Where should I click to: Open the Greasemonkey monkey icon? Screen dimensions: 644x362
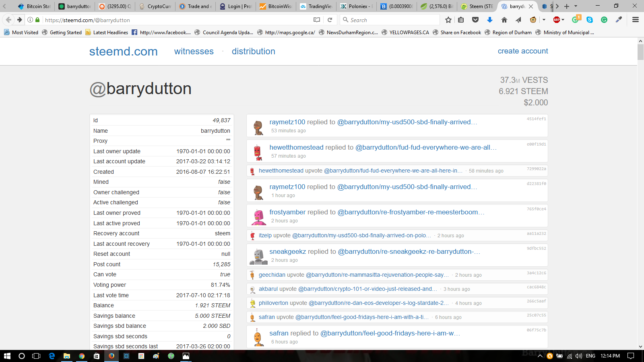point(533,20)
